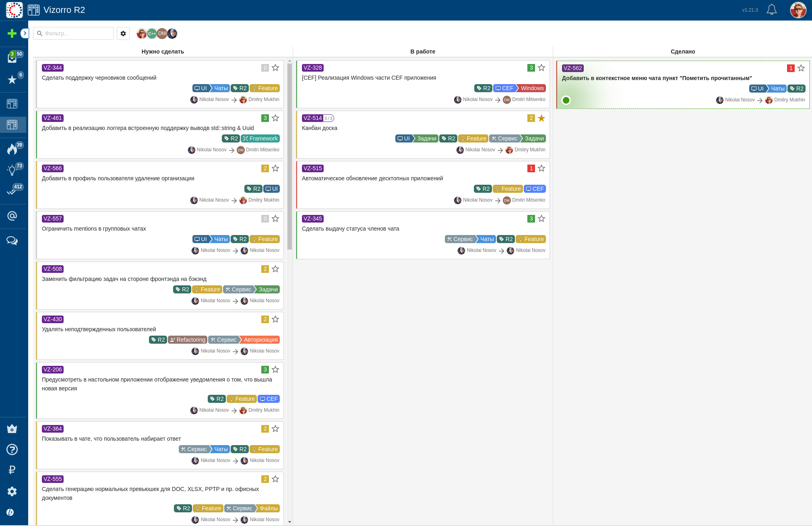Image resolution: width=812 pixels, height=526 pixels.
Task: Click the gear icon next to the filter
Action: [x=123, y=33]
